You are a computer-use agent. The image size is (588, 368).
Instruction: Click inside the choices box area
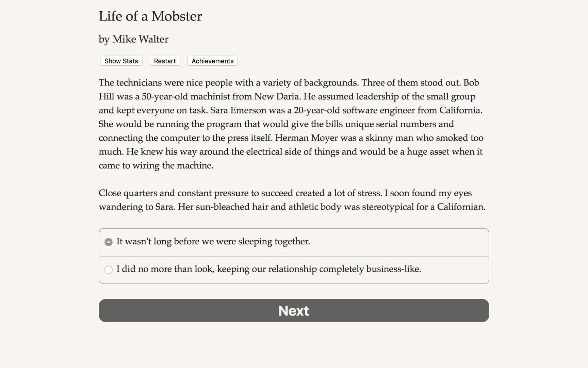coord(293,256)
